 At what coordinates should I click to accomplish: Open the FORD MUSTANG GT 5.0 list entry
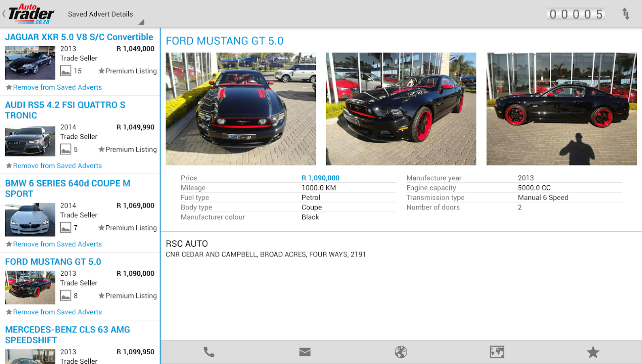pyautogui.click(x=53, y=262)
